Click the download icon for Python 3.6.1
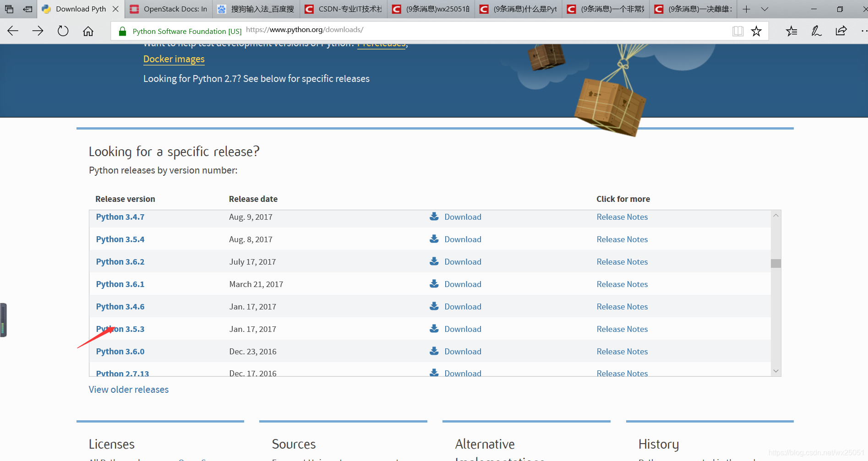The image size is (868, 461). coord(434,284)
